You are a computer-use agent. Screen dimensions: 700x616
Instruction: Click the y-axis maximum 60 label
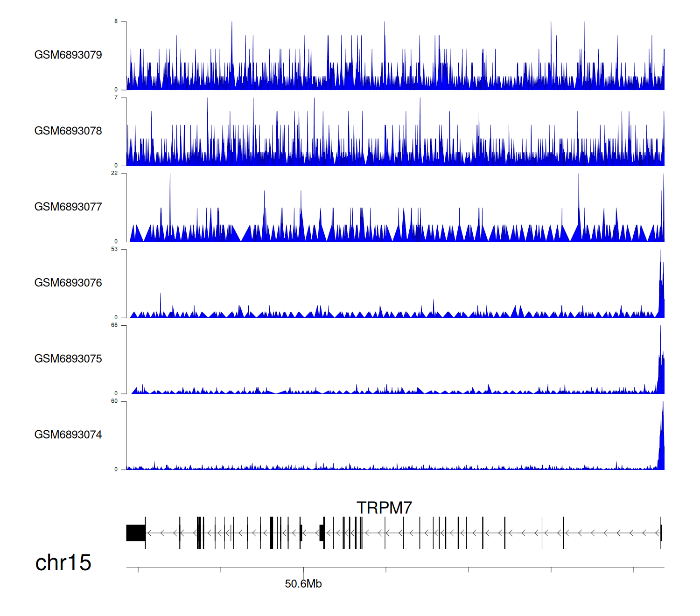pyautogui.click(x=114, y=401)
